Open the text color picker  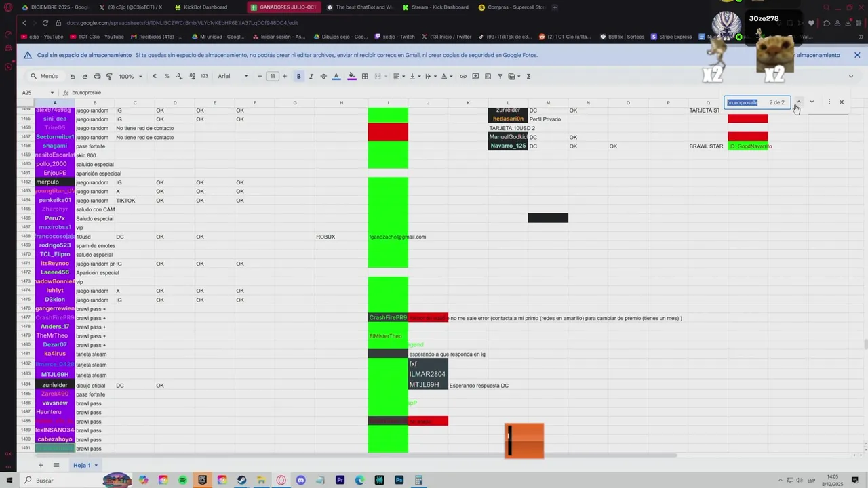point(336,77)
